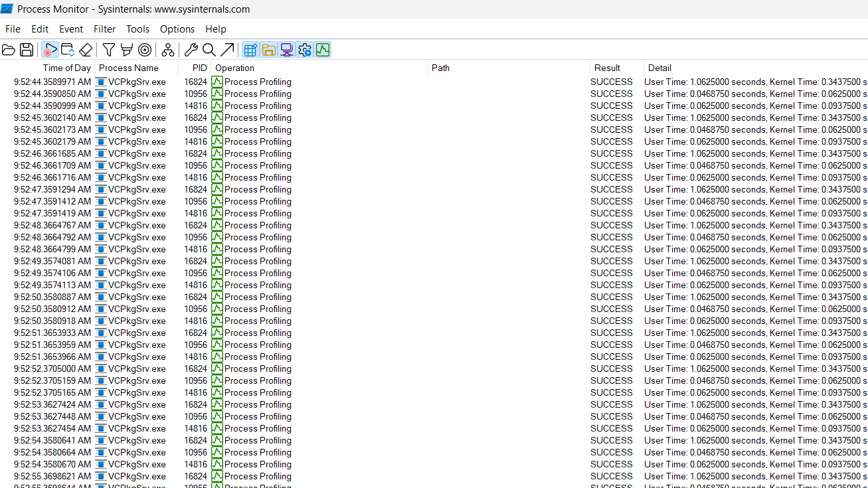Select the event at 9:52:49.3574081 AM
This screenshot has width=868, height=488.
(434, 261)
